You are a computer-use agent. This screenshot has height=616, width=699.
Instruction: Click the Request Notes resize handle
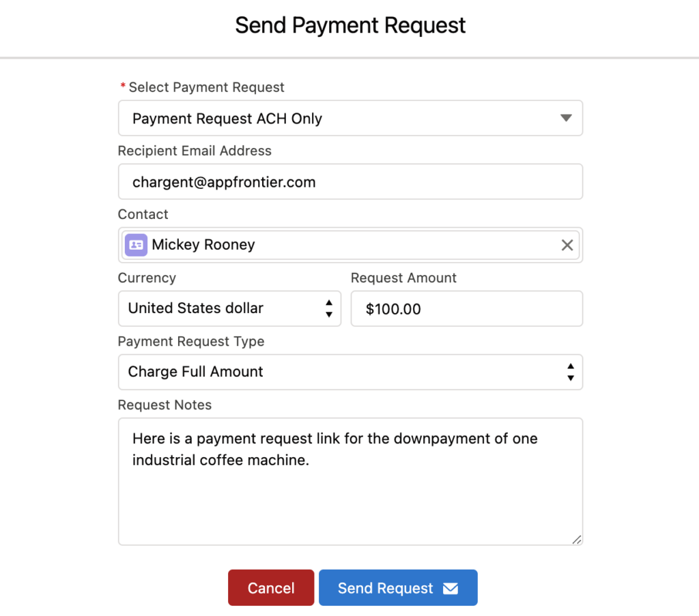[576, 540]
